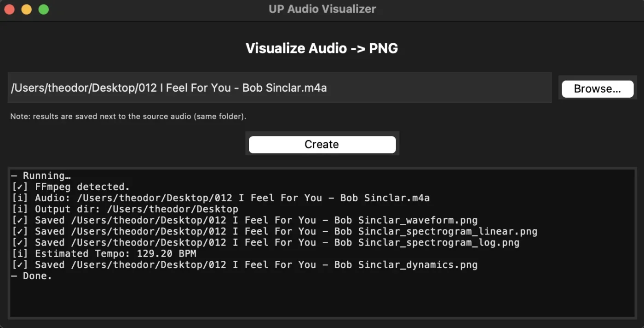Click the UP Audio Visualizer title bar text
Screen dimensions: 644x328
(x=322, y=9)
